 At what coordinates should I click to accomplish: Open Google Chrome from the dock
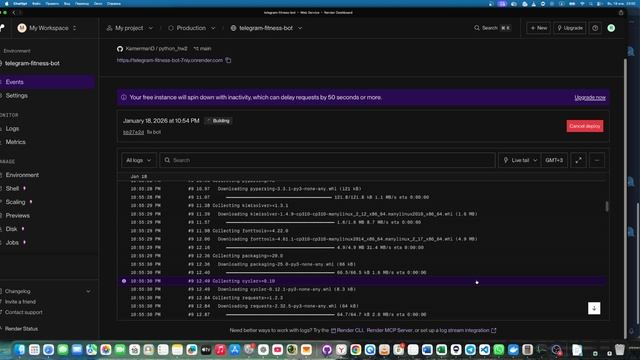[x=356, y=350]
